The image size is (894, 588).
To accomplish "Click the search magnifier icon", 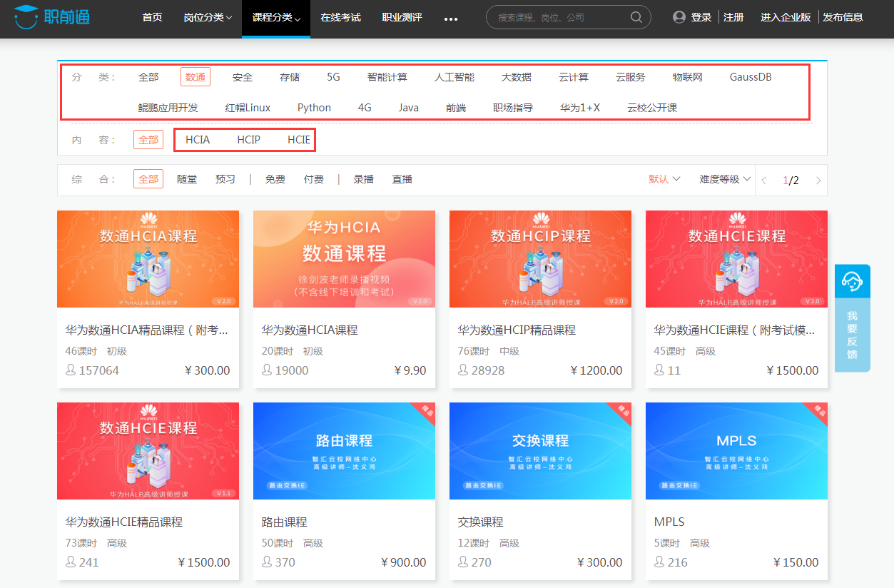I will pyautogui.click(x=635, y=17).
